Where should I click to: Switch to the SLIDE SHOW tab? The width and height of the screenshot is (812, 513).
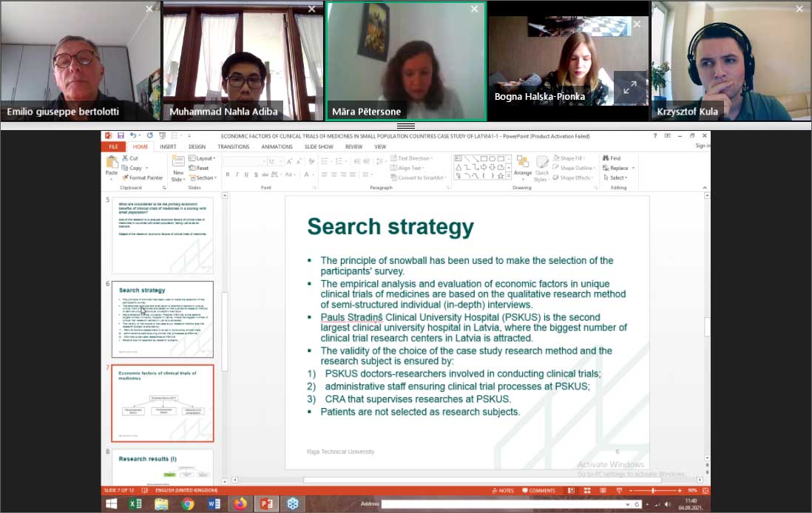coord(319,146)
